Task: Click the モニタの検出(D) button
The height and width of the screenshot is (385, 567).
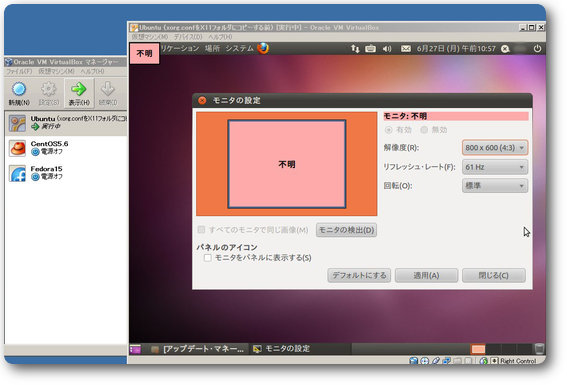Action: (346, 230)
